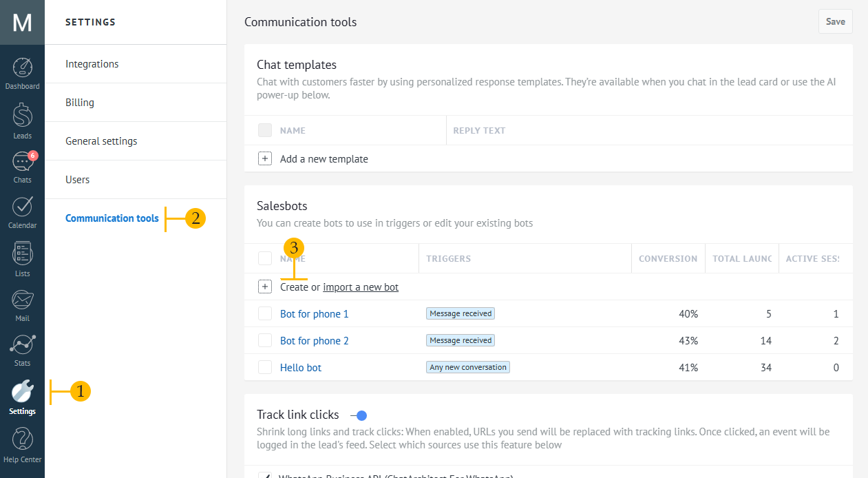This screenshot has width=868, height=478.
Task: View the Stats graph icon
Action: click(x=22, y=344)
